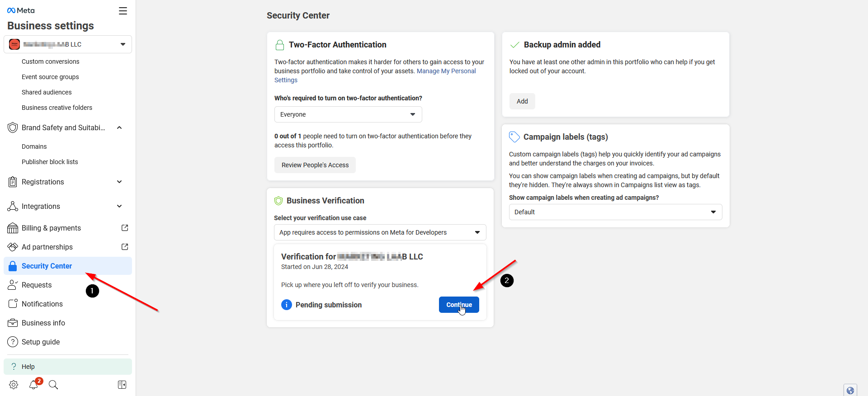Open Shared audiences menu item

coord(47,92)
